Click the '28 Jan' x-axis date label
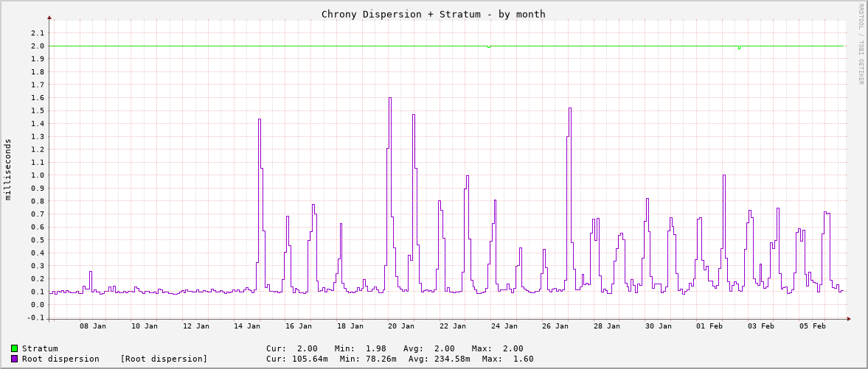Image resolution: width=868 pixels, height=369 pixels. (607, 326)
